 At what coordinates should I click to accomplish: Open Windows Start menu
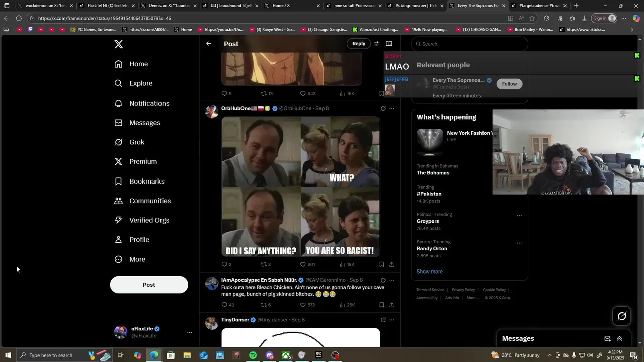point(8,355)
